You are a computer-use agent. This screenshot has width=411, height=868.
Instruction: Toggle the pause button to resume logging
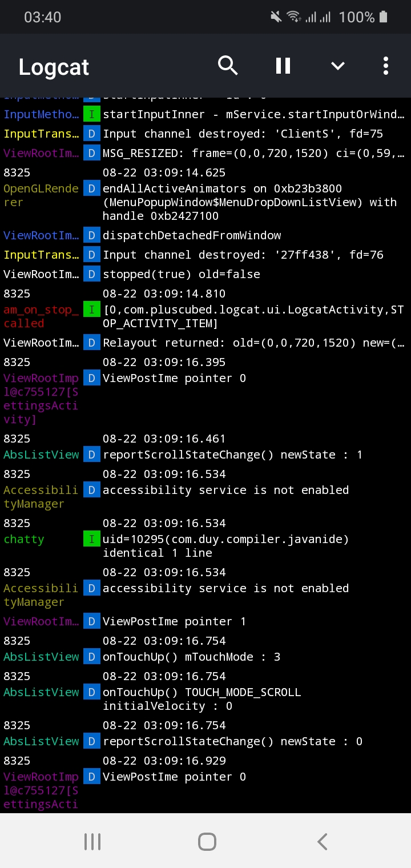[282, 65]
